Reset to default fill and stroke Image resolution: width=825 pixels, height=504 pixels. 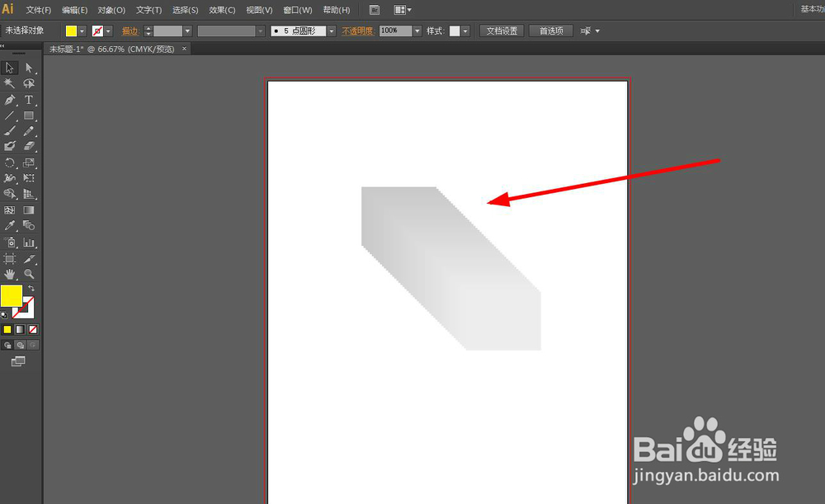coord(4,315)
